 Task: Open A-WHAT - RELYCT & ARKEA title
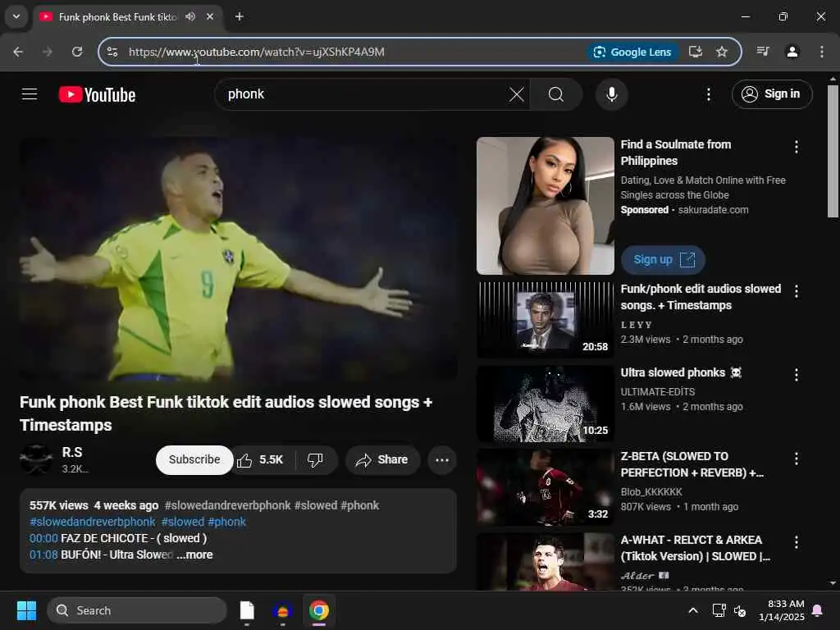pos(695,548)
